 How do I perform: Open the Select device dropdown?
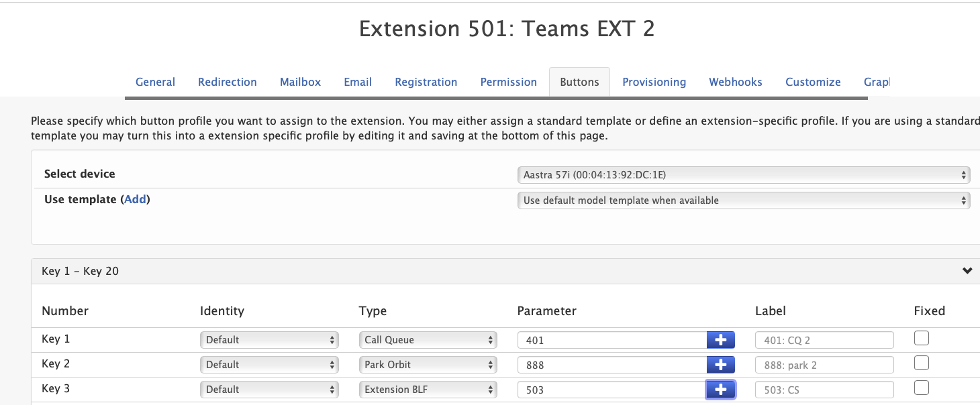tap(743, 175)
